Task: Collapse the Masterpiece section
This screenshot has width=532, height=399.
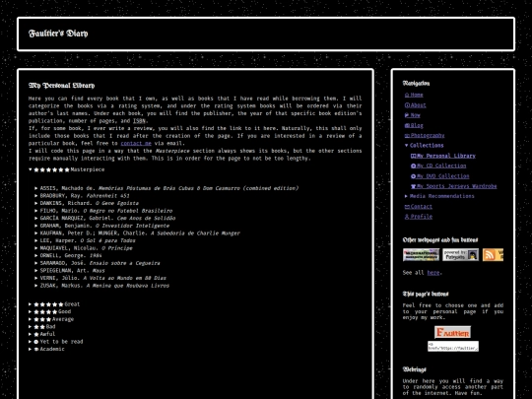Action: pyautogui.click(x=31, y=169)
